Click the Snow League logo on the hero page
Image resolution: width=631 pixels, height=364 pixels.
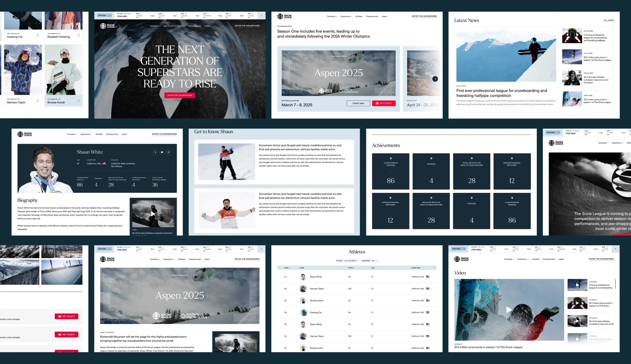tap(107, 26)
